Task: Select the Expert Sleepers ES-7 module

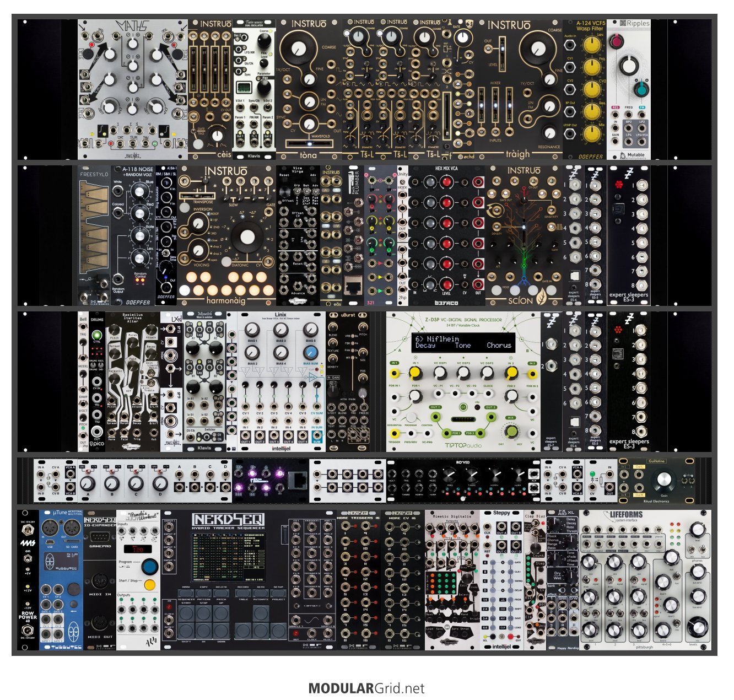Action: 552,381
